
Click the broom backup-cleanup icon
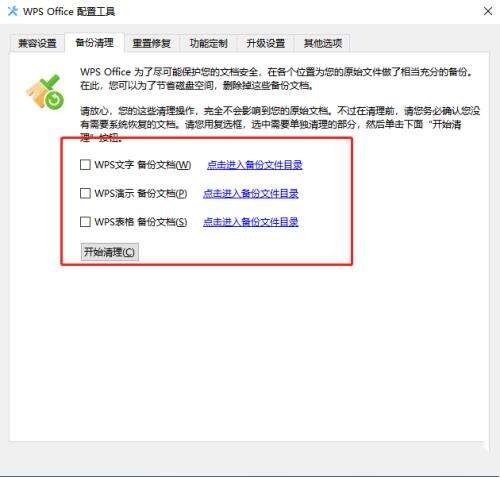click(x=45, y=92)
